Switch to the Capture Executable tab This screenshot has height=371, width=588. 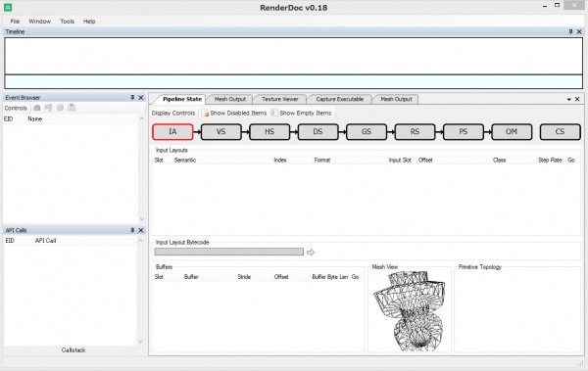340,99
